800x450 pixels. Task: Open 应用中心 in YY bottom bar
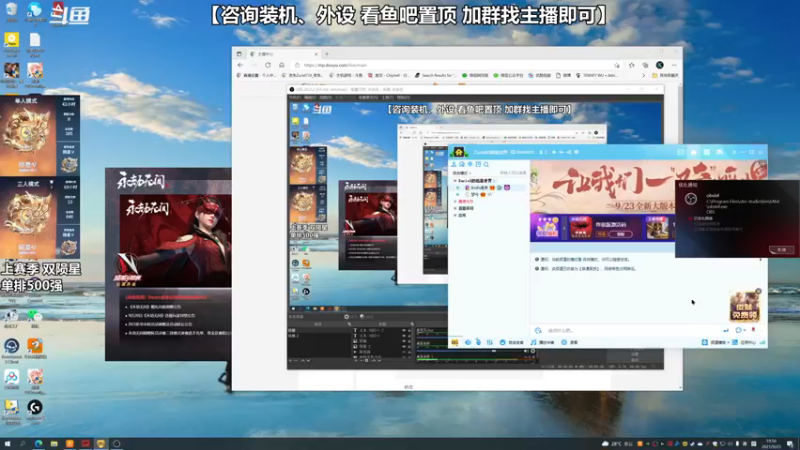(744, 342)
